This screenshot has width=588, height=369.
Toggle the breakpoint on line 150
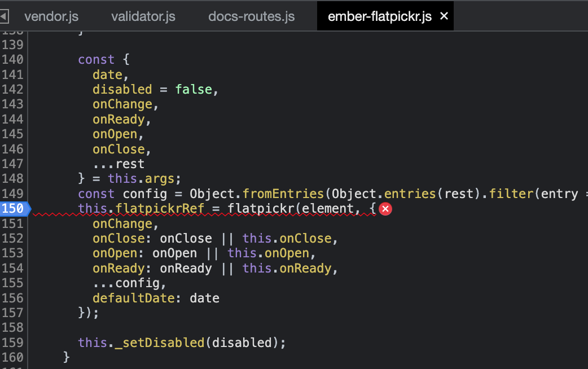coord(13,209)
